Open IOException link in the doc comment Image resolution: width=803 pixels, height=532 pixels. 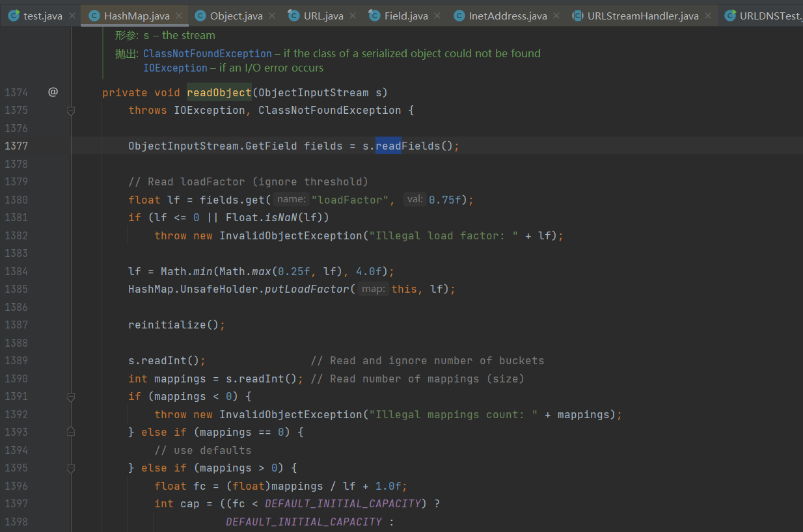175,68
